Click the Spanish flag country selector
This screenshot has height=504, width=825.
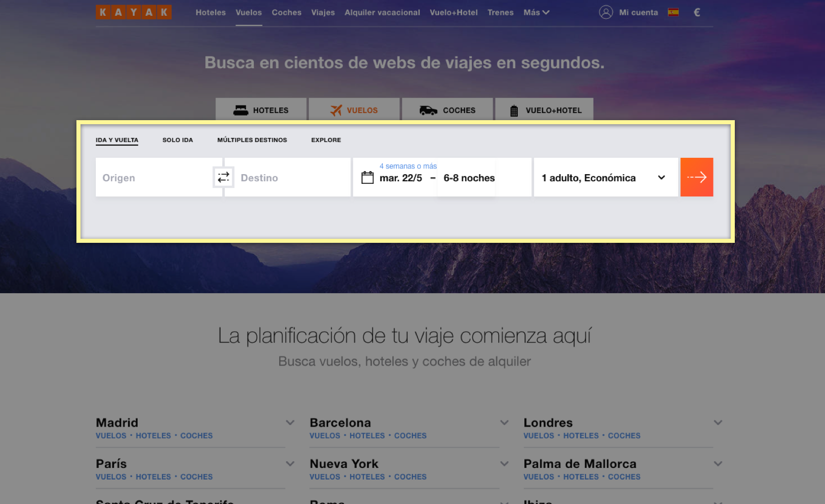coord(673,12)
